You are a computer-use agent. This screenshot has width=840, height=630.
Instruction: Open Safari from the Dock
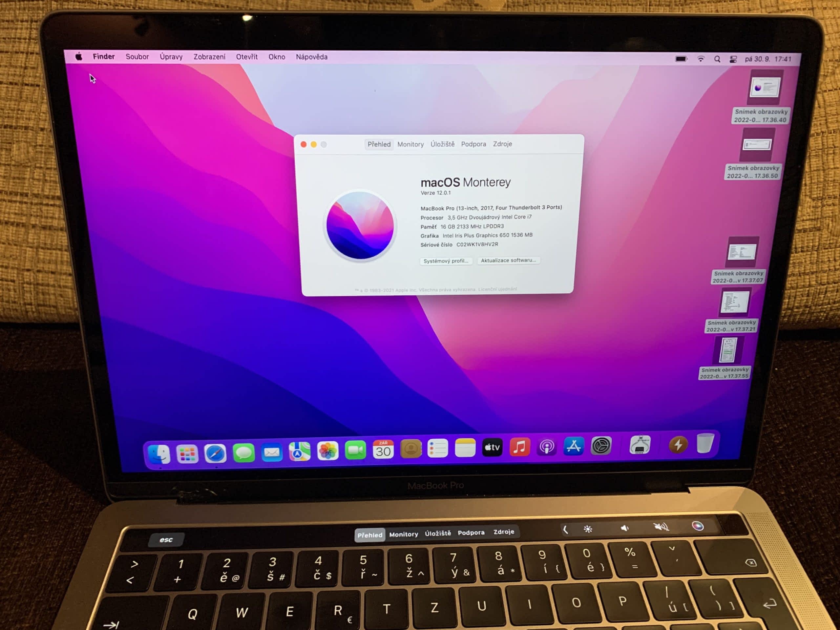click(215, 453)
